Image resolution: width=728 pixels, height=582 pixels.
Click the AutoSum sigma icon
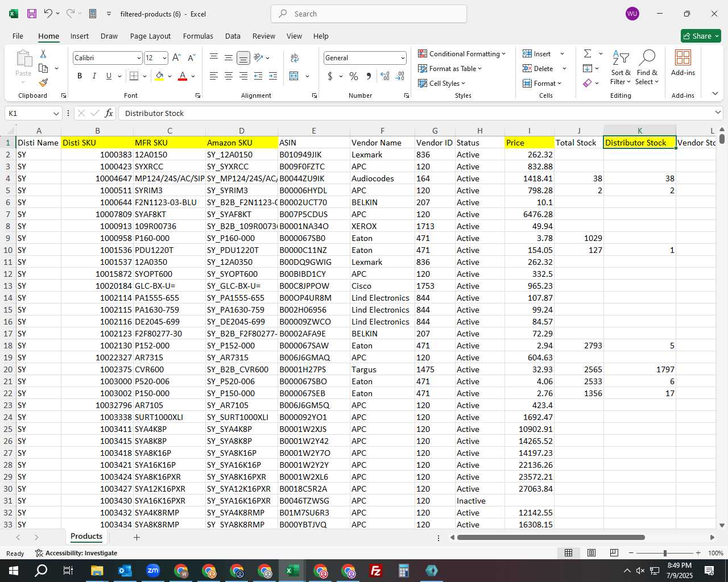tap(588, 53)
